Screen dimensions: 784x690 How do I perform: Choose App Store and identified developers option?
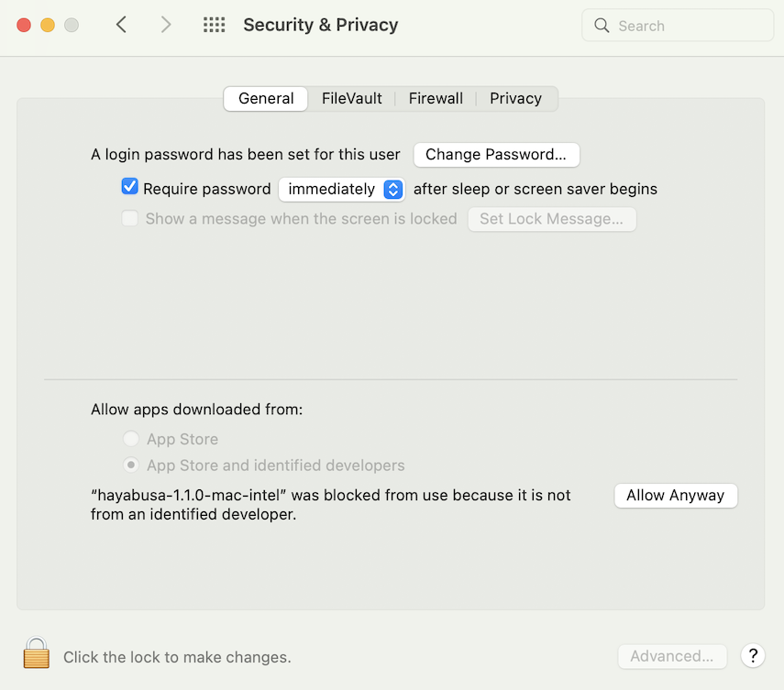coord(131,465)
